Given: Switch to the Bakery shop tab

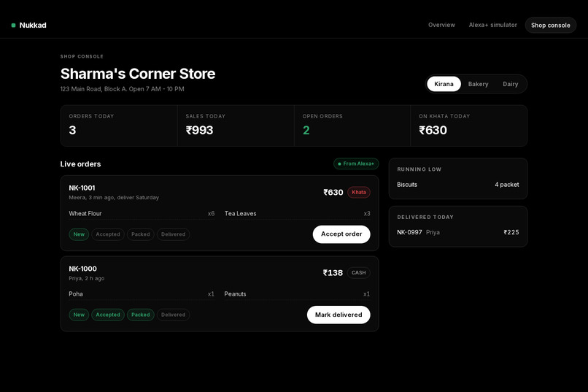Looking at the screenshot, I should [478, 84].
